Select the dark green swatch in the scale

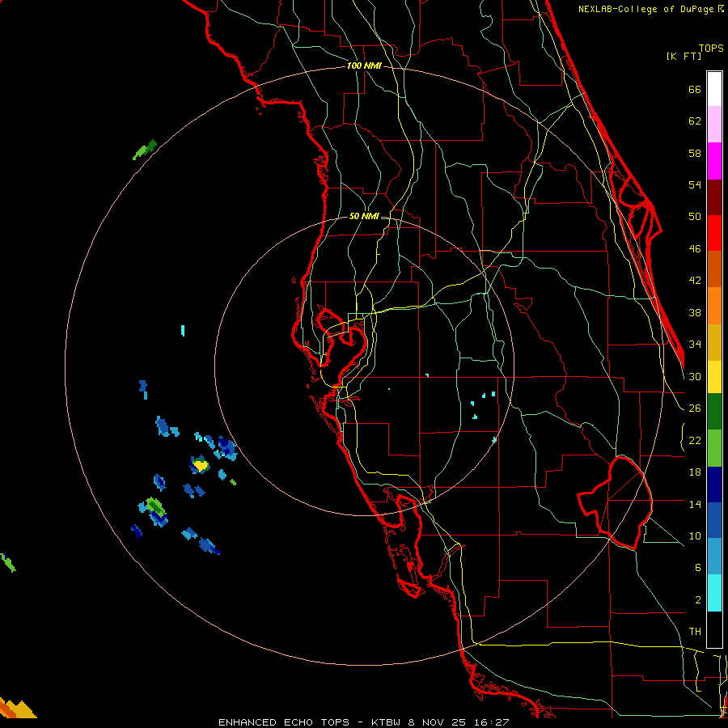pos(714,412)
